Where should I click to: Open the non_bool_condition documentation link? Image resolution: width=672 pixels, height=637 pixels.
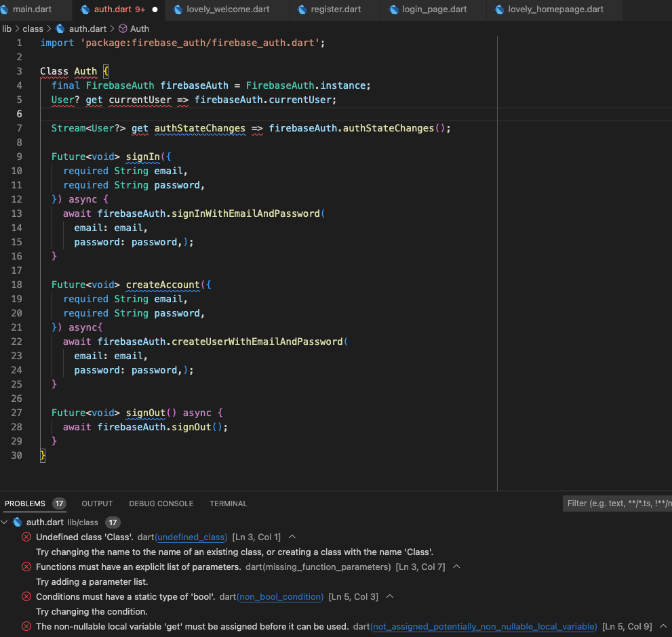click(x=280, y=597)
